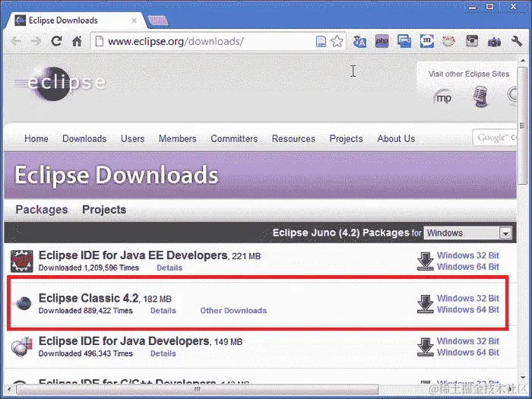Image resolution: width=532 pixels, height=399 pixels.
Task: Open the Resources navigation item
Action: 293,139
